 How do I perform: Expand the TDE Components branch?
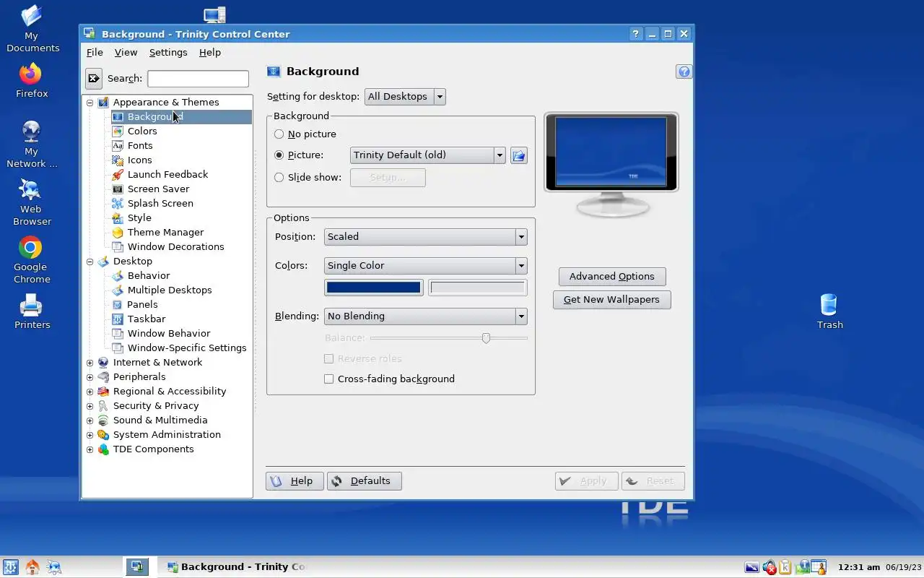[90, 449]
